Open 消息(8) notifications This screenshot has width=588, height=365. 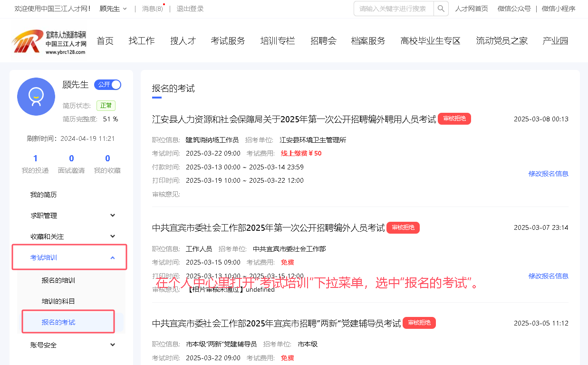pos(152,9)
